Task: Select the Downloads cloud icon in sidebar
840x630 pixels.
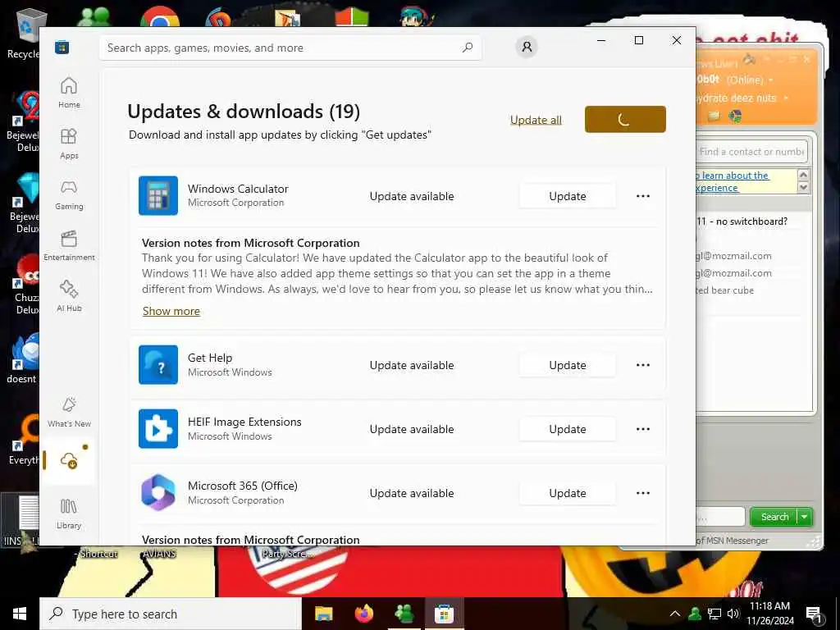Action: click(x=69, y=460)
